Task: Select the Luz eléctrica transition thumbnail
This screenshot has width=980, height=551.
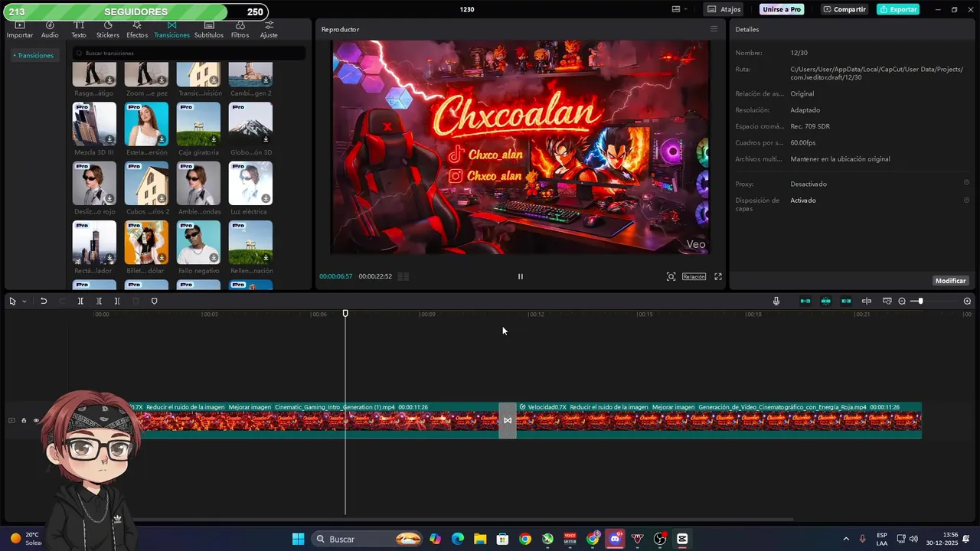Action: (x=250, y=184)
